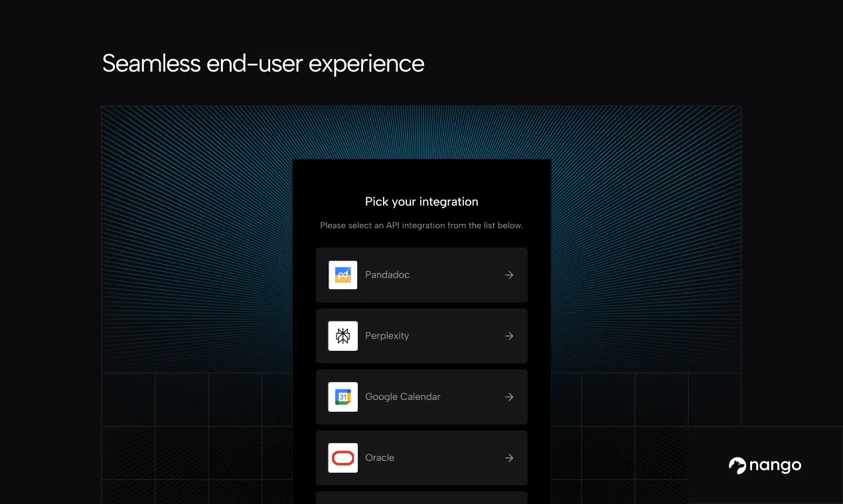Click the Oracle logo icon
Image resolution: width=843 pixels, height=504 pixels.
pyautogui.click(x=343, y=458)
